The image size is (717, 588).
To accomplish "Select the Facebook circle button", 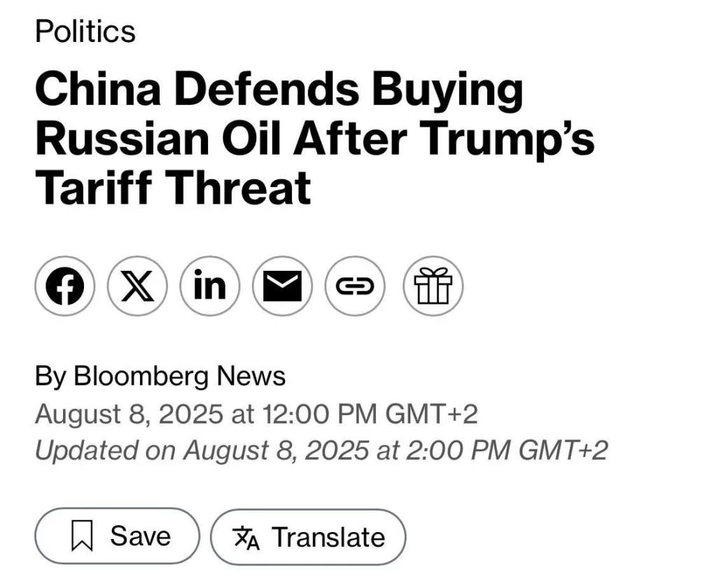I will pos(64,286).
